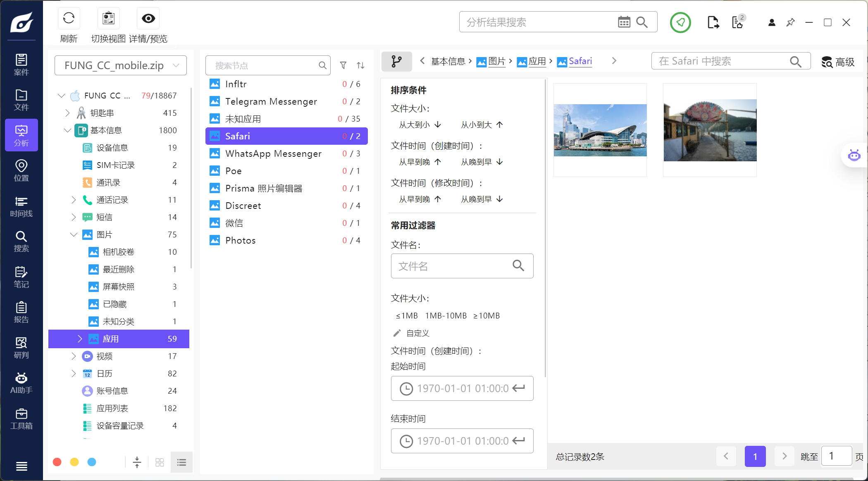The width and height of the screenshot is (868, 481).
Task: Open the AI助手 sidebar item
Action: 21,383
